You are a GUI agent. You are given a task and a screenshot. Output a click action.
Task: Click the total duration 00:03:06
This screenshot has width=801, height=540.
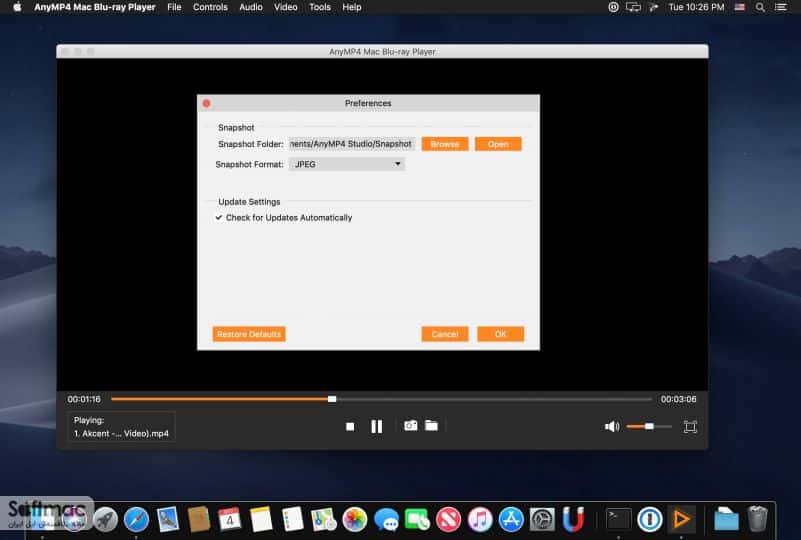click(678, 399)
